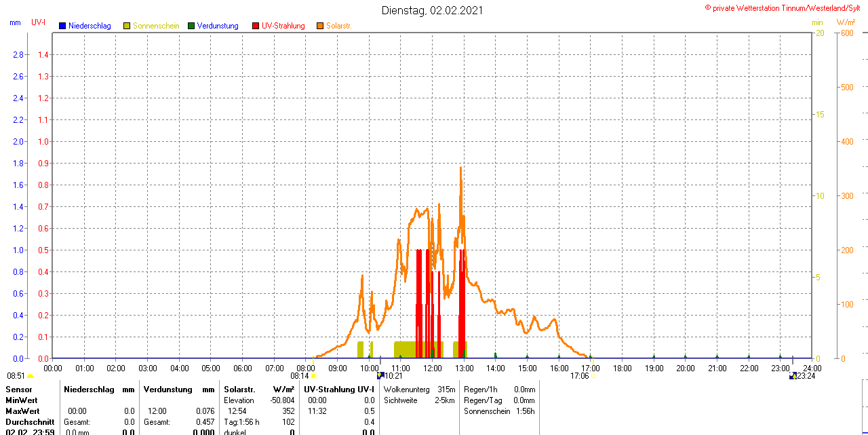Select the green Verdunstung legend swatch
Image resolution: width=868 pixels, height=435 pixels.
191,26
